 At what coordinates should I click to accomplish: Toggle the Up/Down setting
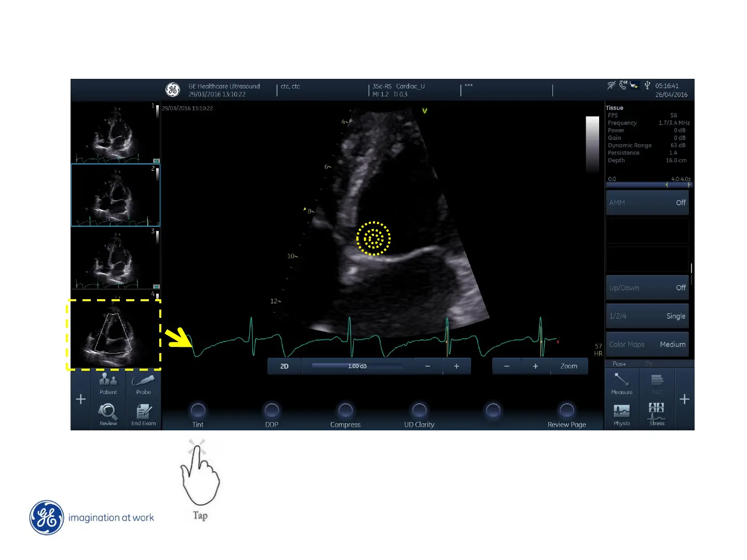647,288
